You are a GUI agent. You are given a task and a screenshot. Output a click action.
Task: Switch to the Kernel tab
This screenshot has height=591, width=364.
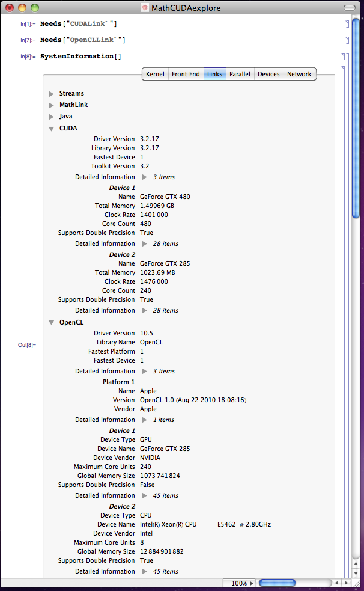(x=155, y=74)
